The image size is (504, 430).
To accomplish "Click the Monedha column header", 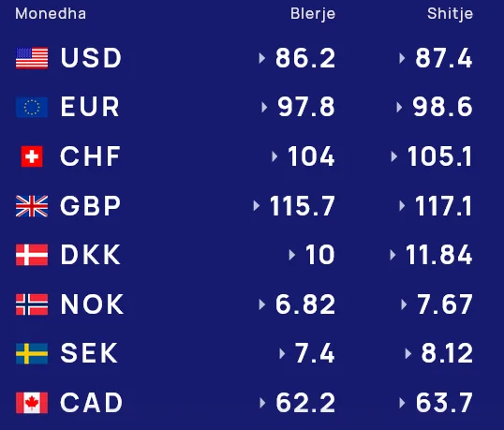I will [x=51, y=14].
